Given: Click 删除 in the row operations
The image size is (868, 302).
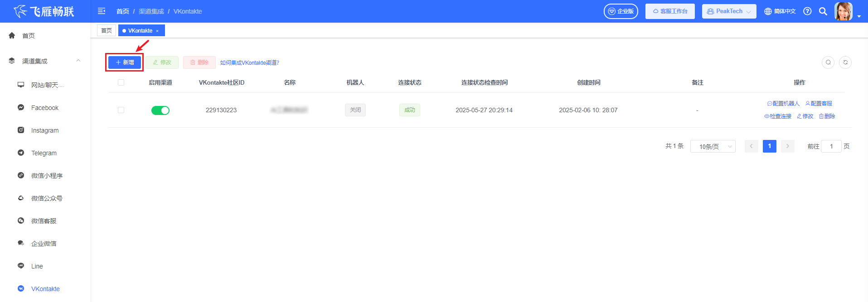Looking at the screenshot, I should point(827,116).
